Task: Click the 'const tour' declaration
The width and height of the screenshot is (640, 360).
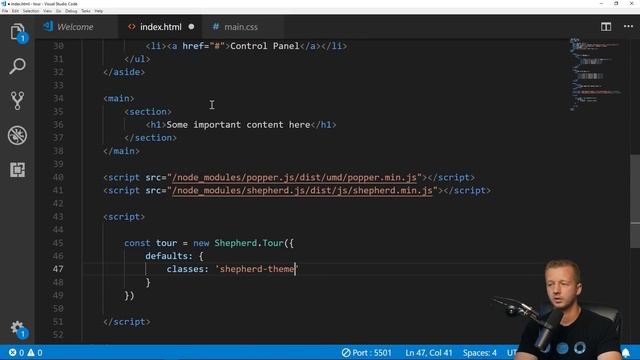Action: coord(150,243)
